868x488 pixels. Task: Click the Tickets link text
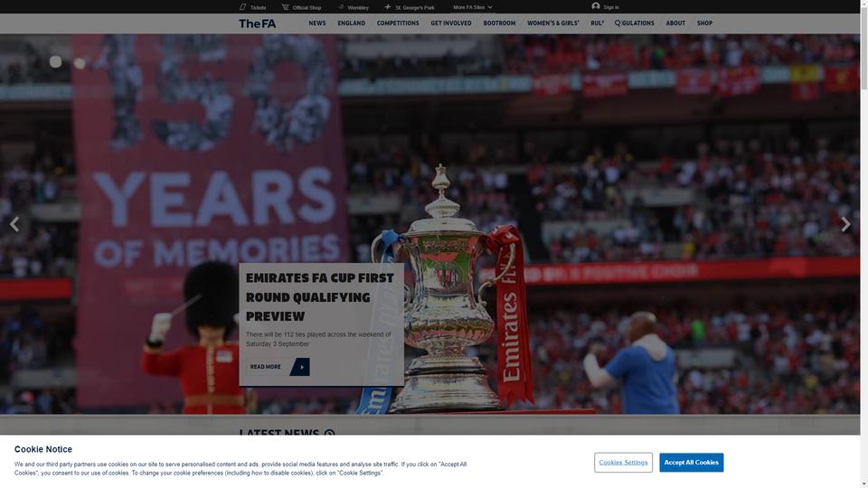258,8
